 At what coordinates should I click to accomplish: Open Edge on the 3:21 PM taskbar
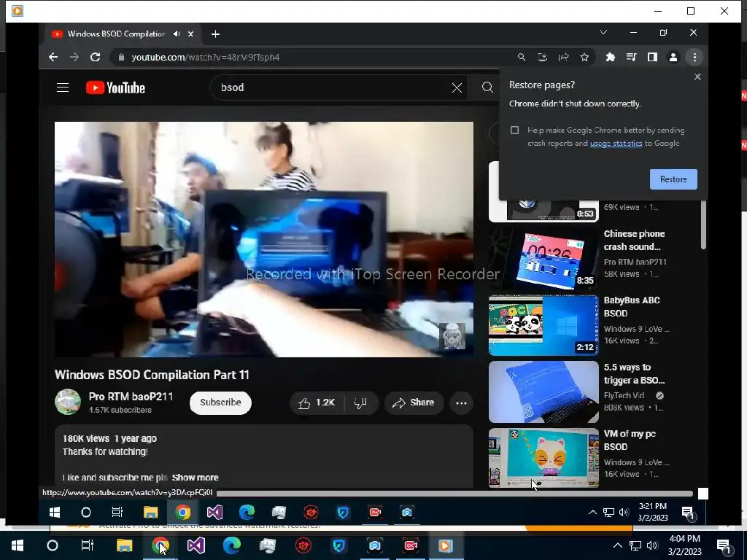click(247, 513)
